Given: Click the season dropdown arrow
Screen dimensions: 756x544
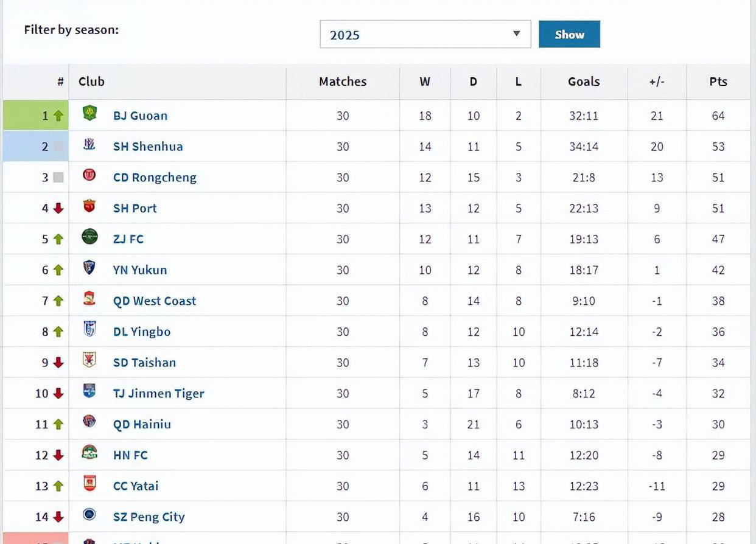Looking at the screenshot, I should pos(516,34).
